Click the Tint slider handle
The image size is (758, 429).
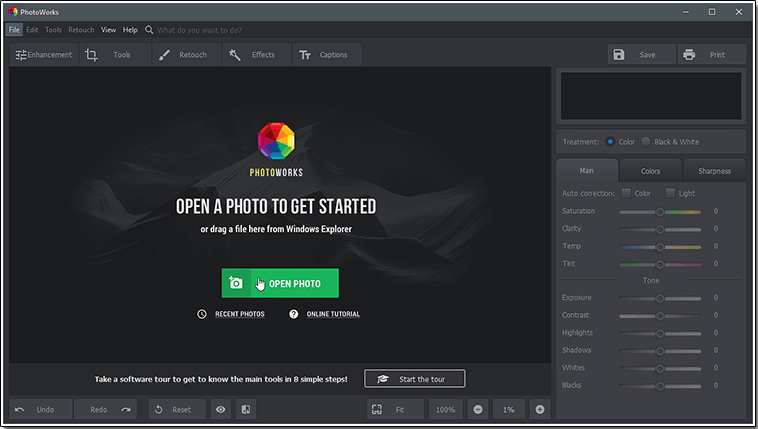[x=660, y=265]
